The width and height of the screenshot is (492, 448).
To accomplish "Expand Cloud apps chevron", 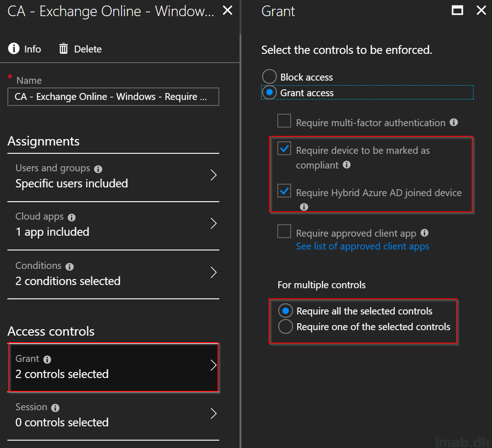I will [214, 223].
